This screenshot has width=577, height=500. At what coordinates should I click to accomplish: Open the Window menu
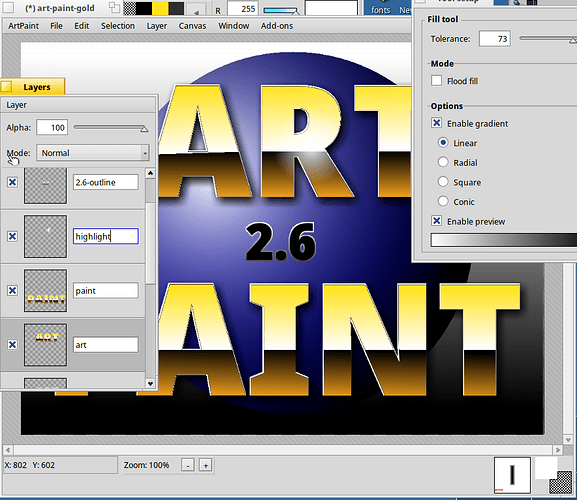point(234,26)
